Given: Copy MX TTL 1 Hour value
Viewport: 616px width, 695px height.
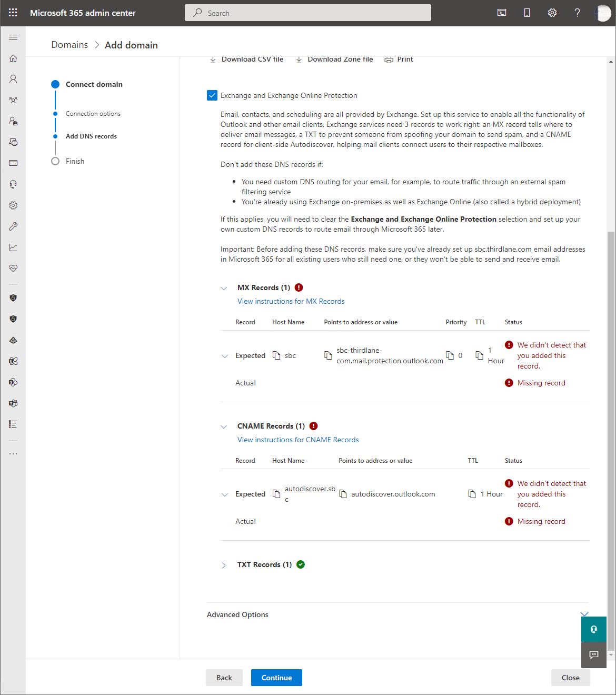Looking at the screenshot, I should coord(480,355).
